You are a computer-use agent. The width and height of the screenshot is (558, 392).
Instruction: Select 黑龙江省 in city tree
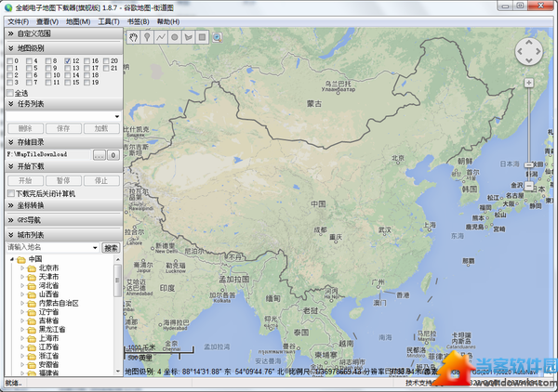(52, 330)
